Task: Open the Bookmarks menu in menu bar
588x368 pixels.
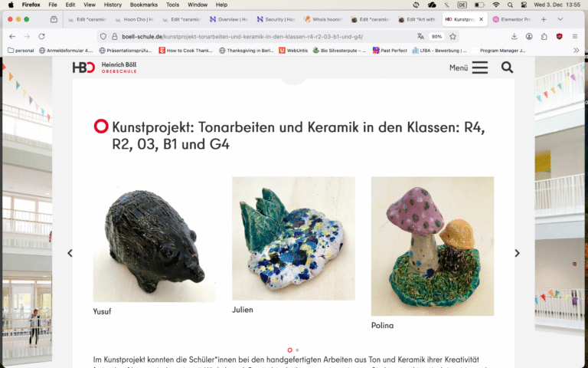Action: point(144,5)
